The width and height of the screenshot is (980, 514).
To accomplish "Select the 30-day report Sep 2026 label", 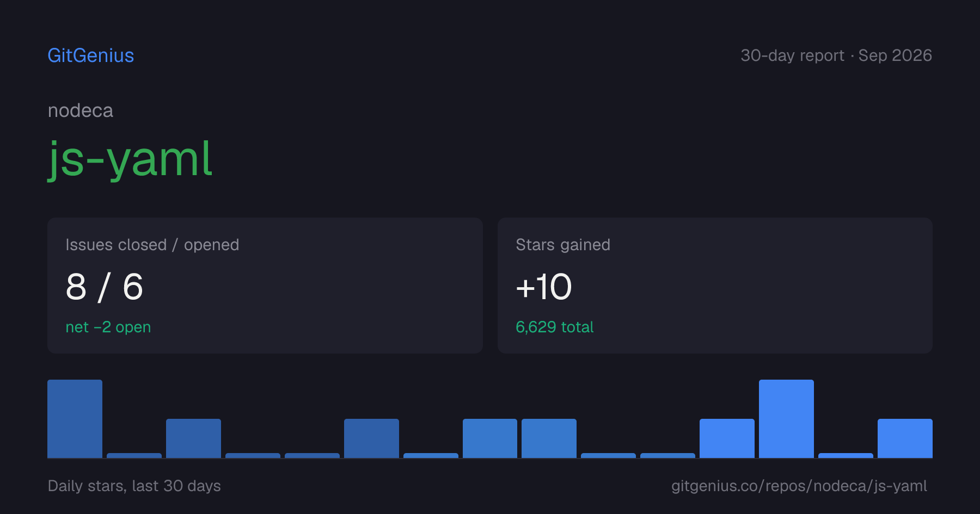I will 836,55.
